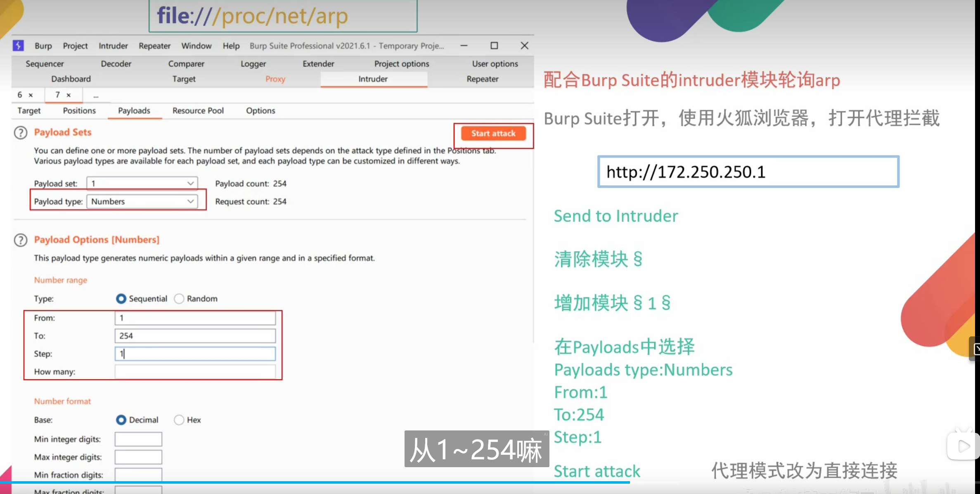Click the To field containing 254
The height and width of the screenshot is (494, 980).
tap(195, 336)
